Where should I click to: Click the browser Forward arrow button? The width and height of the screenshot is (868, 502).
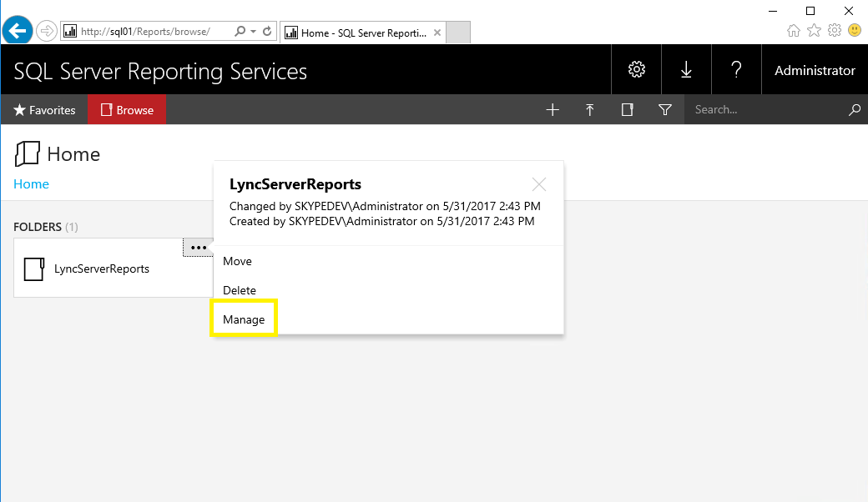pyautogui.click(x=47, y=31)
